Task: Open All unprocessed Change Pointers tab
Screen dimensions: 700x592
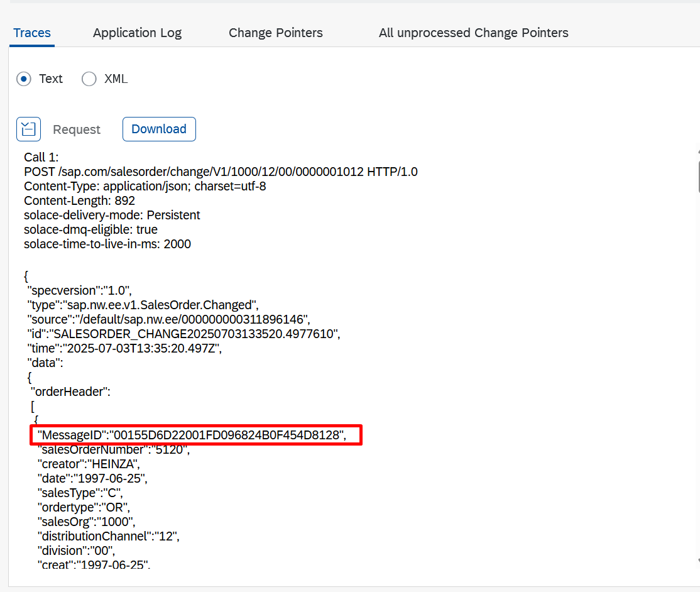Action: [x=473, y=33]
